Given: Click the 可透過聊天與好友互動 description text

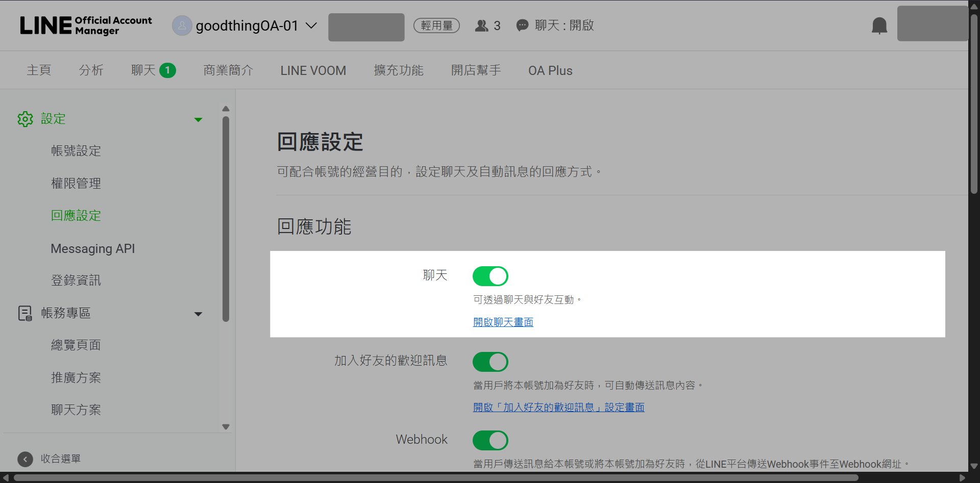Looking at the screenshot, I should [x=527, y=300].
